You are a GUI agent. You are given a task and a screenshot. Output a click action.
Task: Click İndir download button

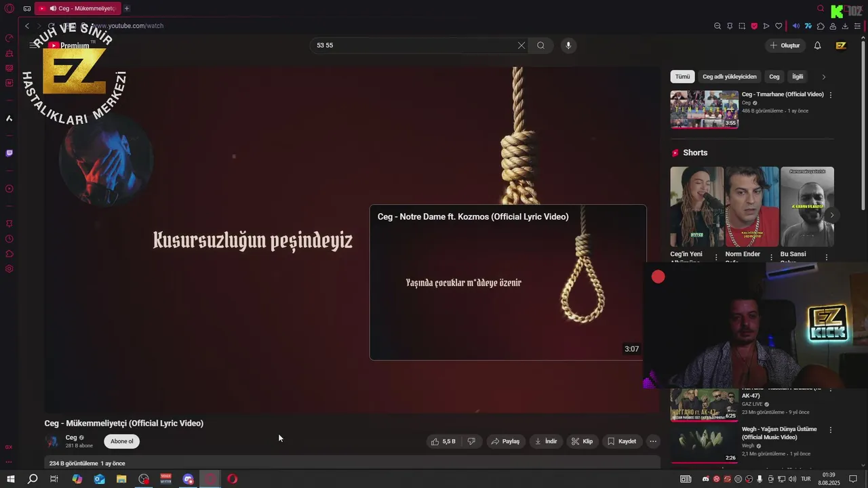546,441
